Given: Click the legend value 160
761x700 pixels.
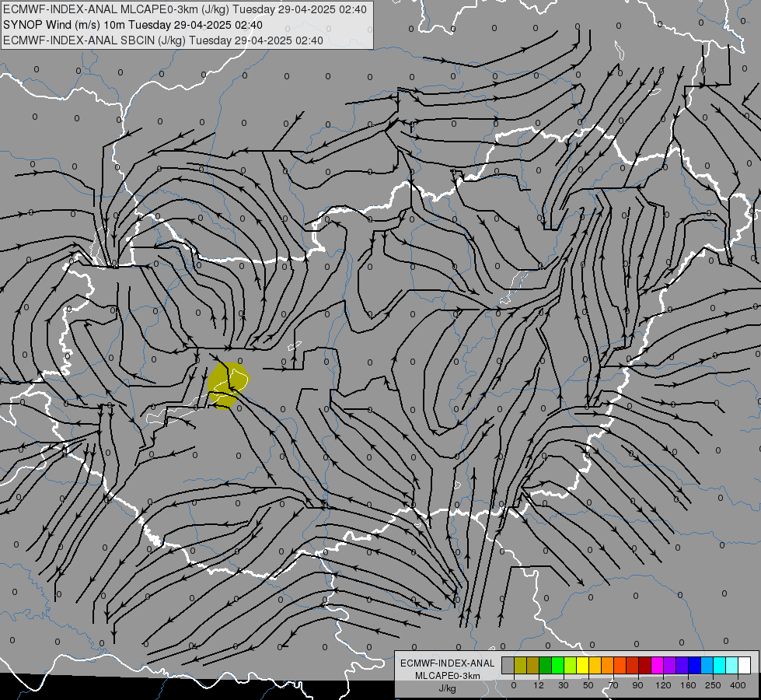Looking at the screenshot, I should (688, 685).
